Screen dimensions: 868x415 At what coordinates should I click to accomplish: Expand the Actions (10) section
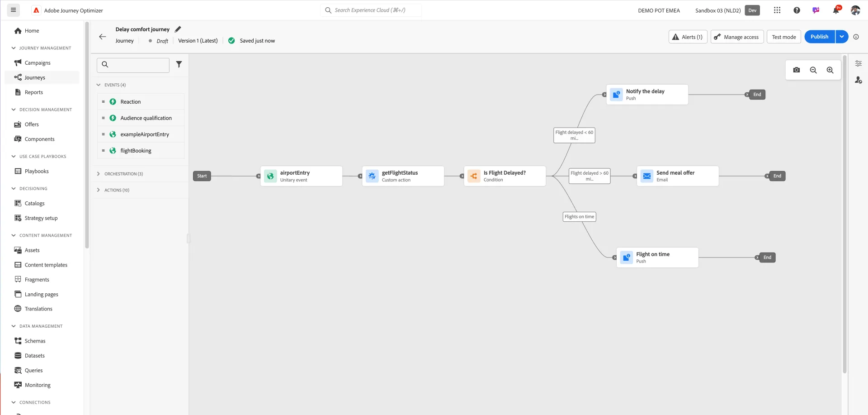click(99, 190)
